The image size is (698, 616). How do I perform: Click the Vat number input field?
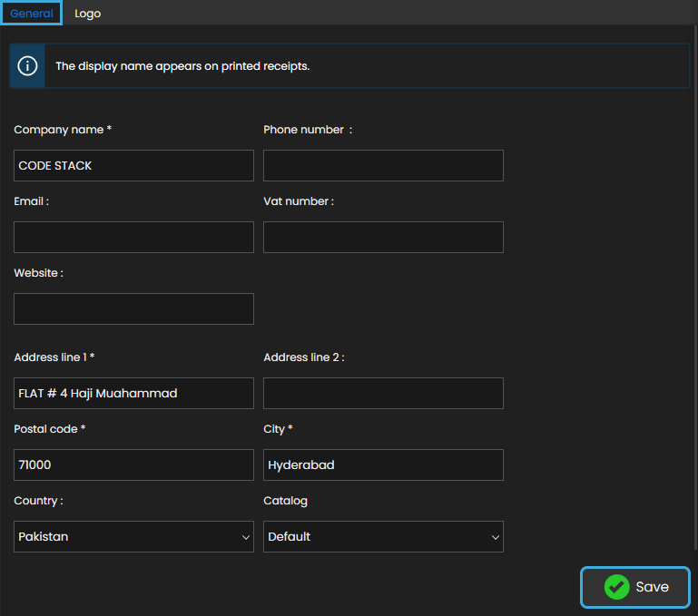point(382,238)
